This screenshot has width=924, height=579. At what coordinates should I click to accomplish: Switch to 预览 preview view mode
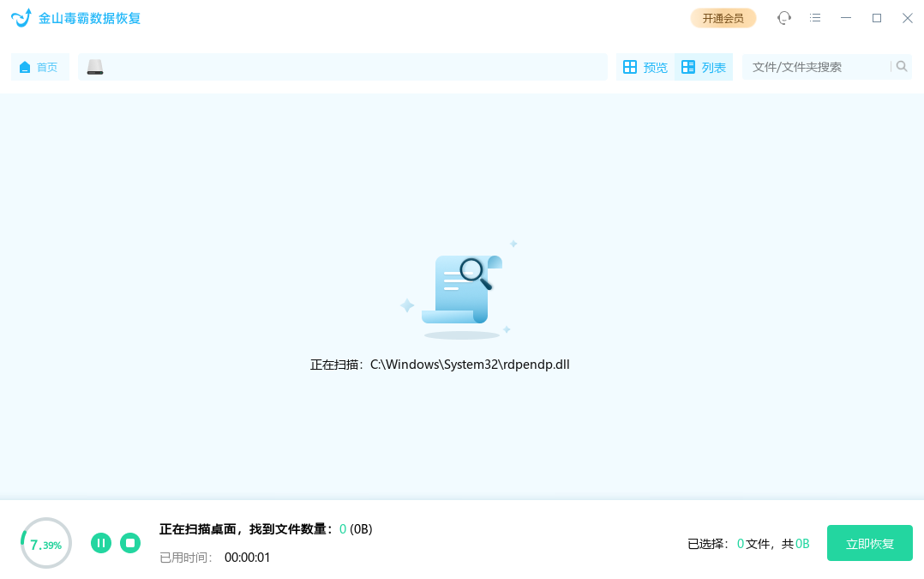coord(645,66)
